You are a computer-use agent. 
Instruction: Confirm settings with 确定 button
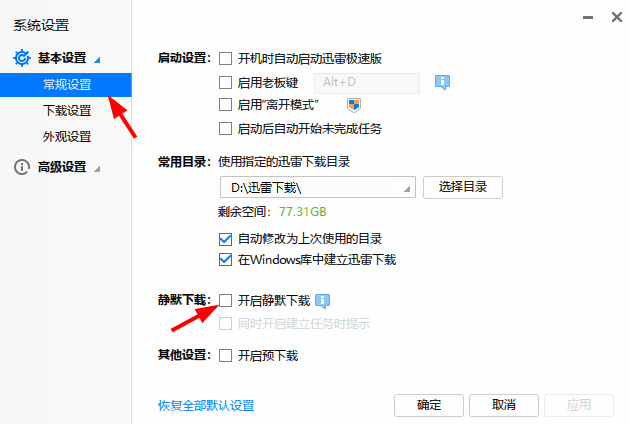(x=429, y=405)
